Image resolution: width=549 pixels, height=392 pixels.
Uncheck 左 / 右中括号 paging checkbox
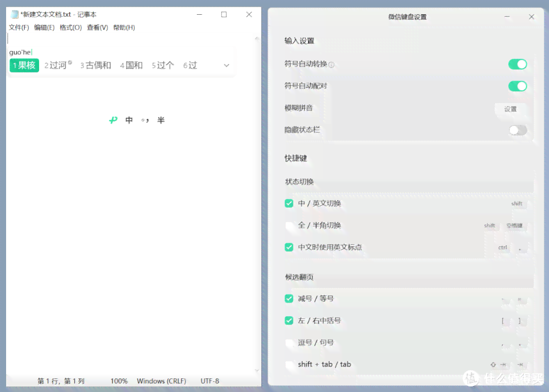click(289, 320)
